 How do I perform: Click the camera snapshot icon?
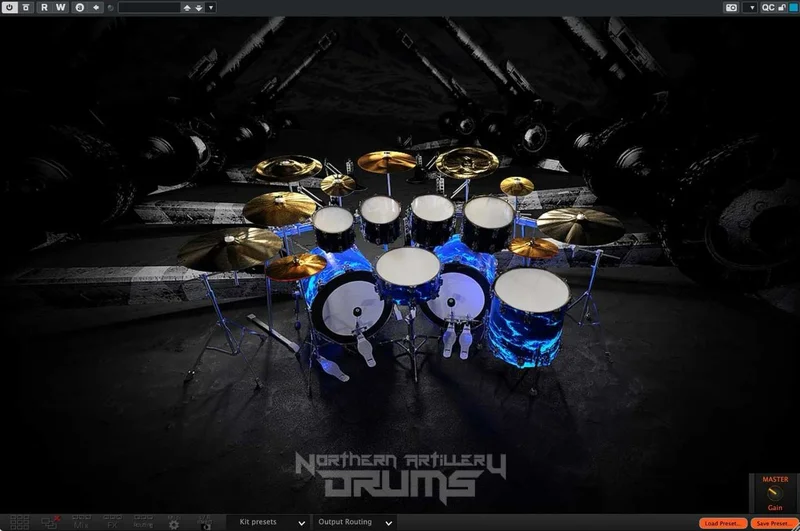point(731,7)
